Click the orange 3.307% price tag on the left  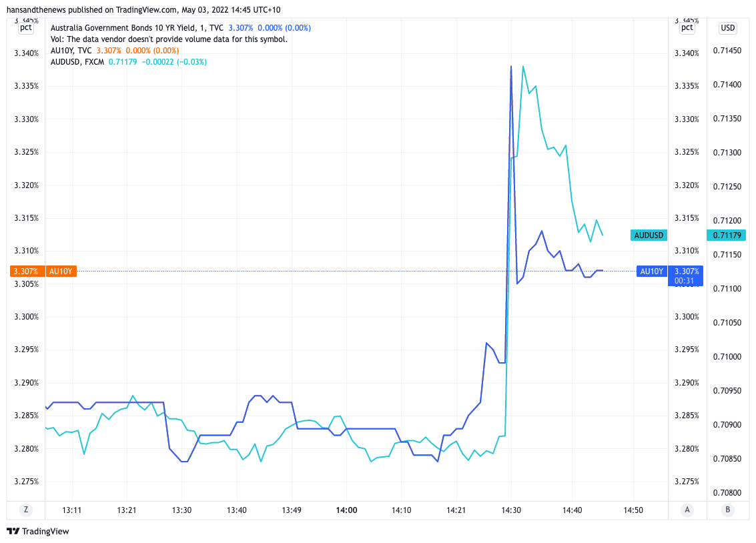pos(26,271)
